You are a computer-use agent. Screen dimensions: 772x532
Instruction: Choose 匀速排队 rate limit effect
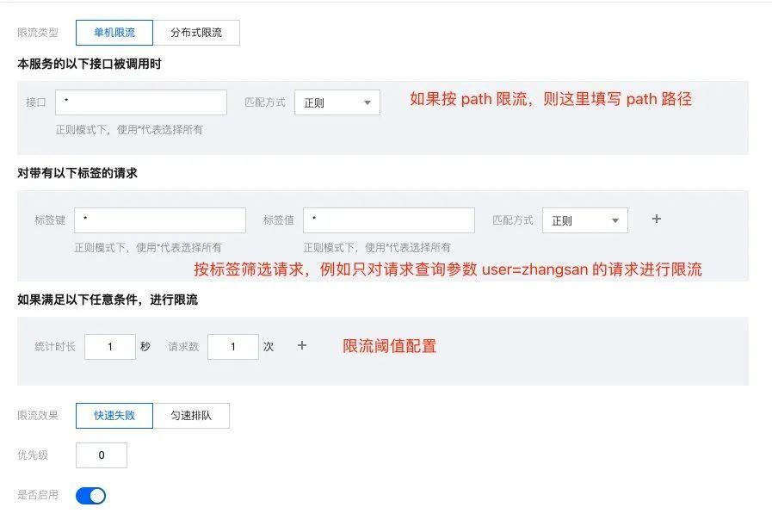coord(191,416)
